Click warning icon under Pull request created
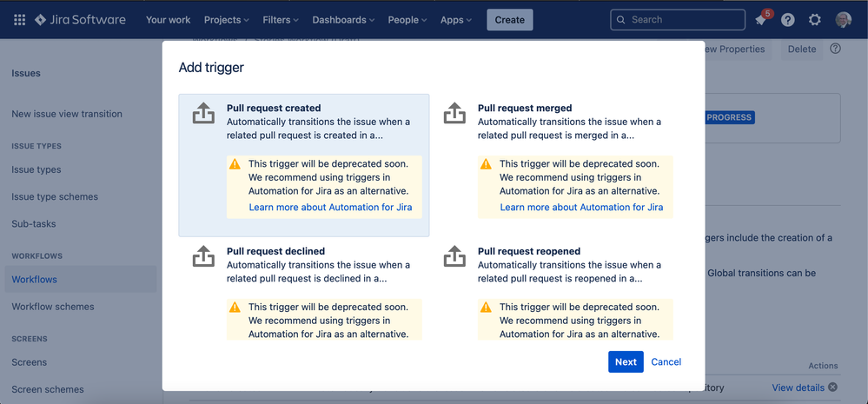 tap(235, 164)
